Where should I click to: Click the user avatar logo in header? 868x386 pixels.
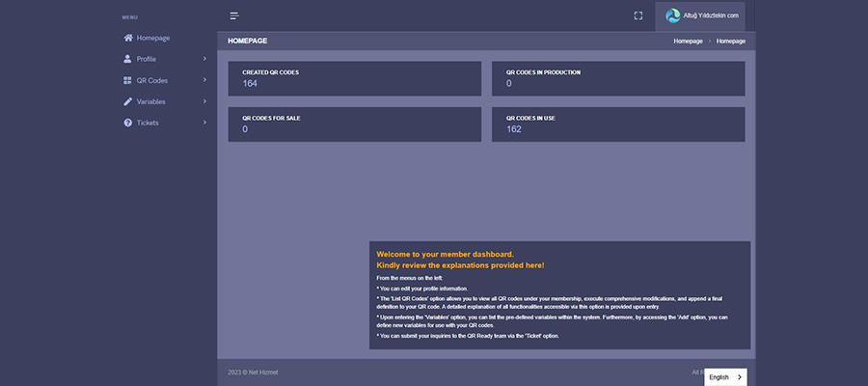pos(672,15)
